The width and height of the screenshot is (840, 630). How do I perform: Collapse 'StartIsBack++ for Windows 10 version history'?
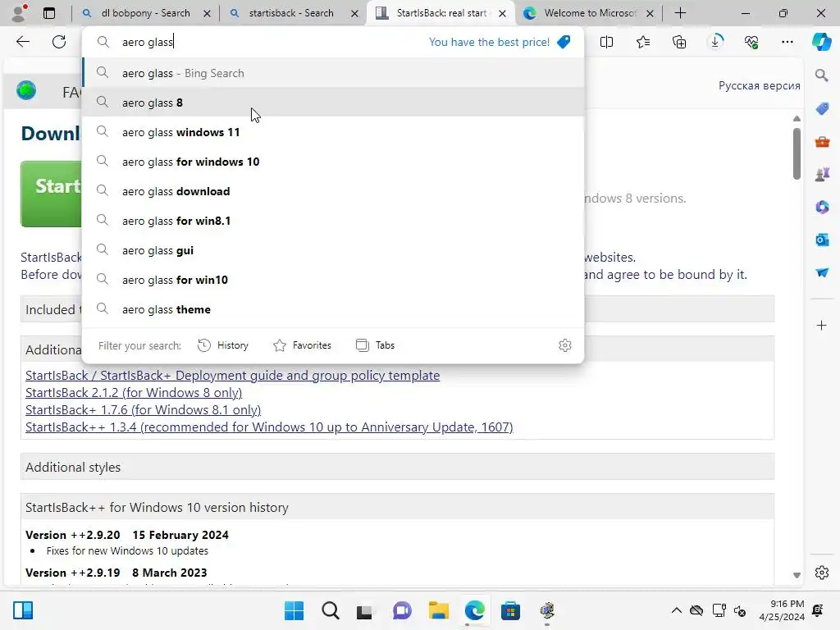[397, 507]
